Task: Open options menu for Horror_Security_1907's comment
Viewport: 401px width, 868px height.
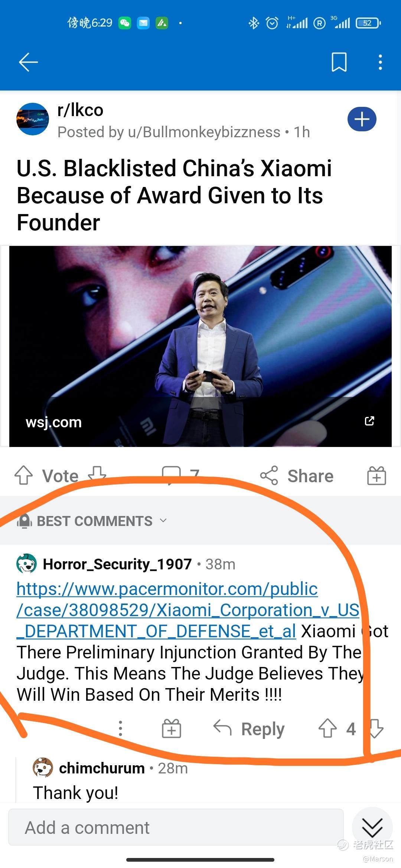Action: 120,729
